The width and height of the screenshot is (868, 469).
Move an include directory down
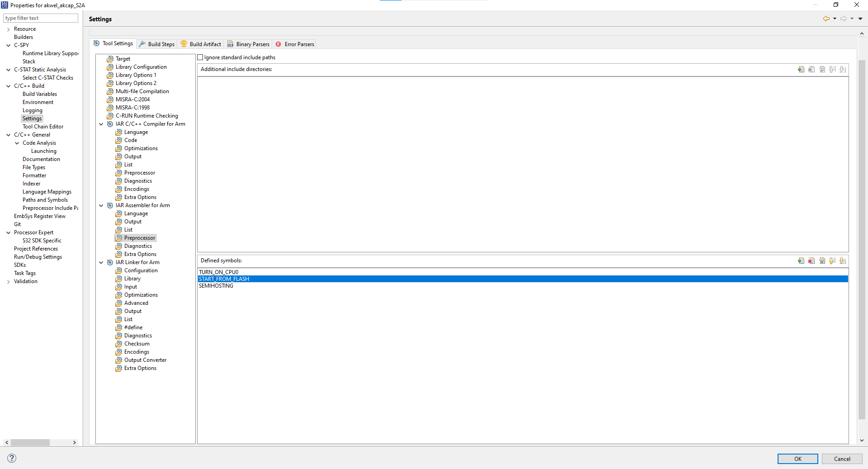pyautogui.click(x=843, y=69)
